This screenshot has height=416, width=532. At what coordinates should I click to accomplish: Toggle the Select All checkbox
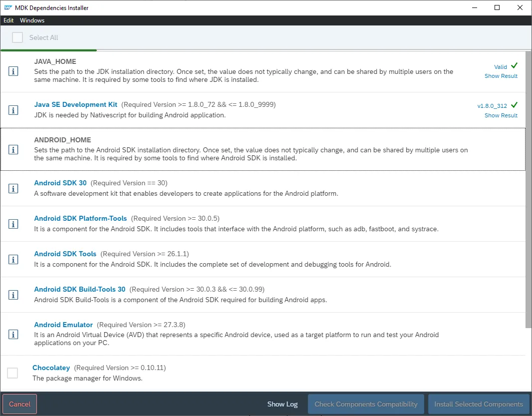17,37
